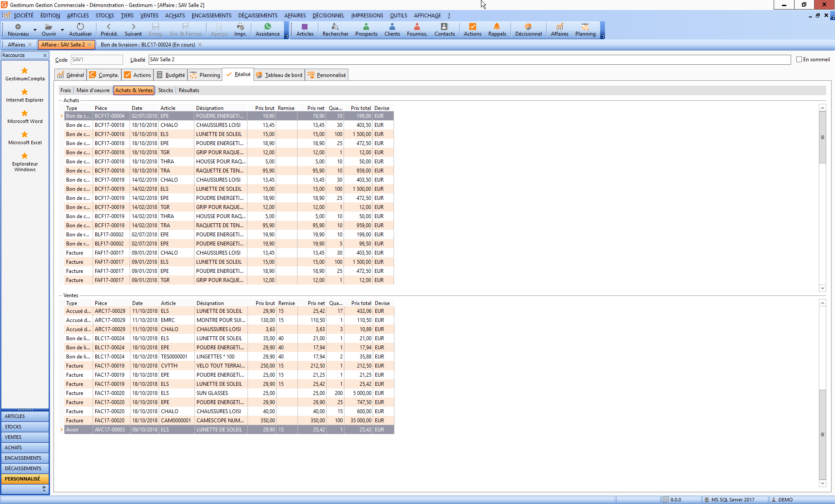
Task: Switch to Bon de livraison BLC17-00024 tab
Action: (x=148, y=45)
